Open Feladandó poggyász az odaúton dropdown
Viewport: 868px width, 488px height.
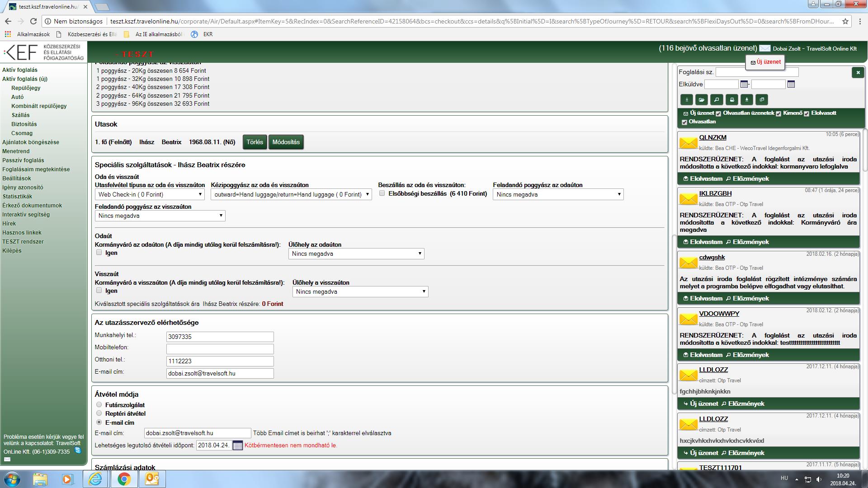click(x=558, y=194)
